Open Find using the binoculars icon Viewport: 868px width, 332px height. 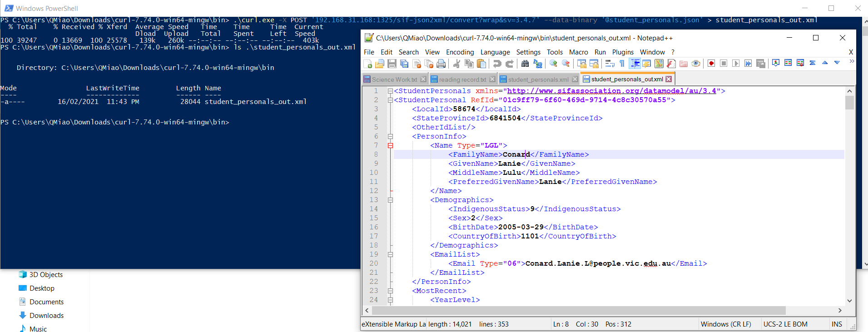[x=525, y=64]
